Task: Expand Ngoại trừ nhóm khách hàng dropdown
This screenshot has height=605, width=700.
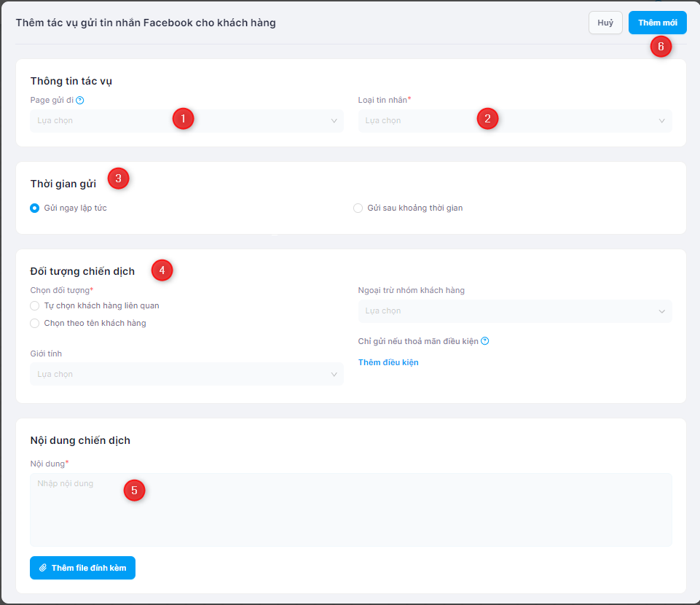Action: coord(514,311)
